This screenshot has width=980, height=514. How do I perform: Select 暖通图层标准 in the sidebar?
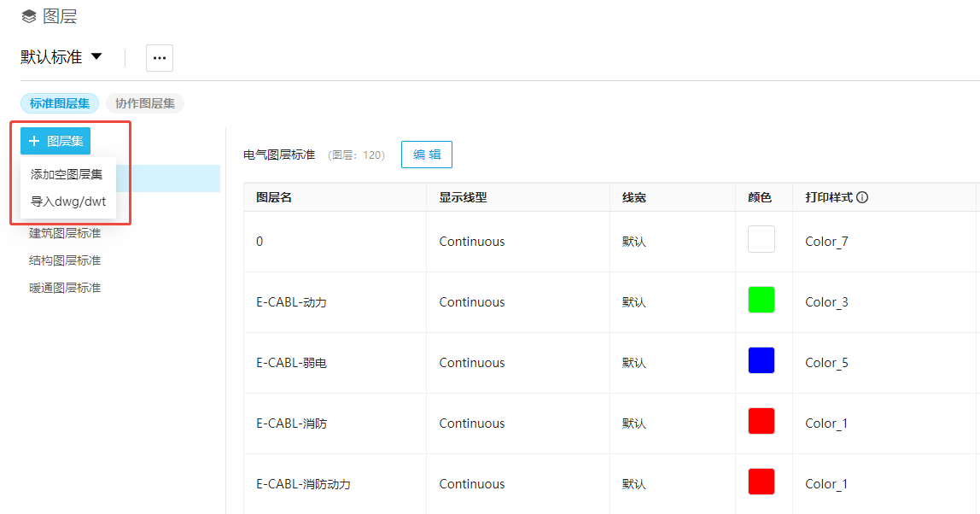(x=65, y=288)
